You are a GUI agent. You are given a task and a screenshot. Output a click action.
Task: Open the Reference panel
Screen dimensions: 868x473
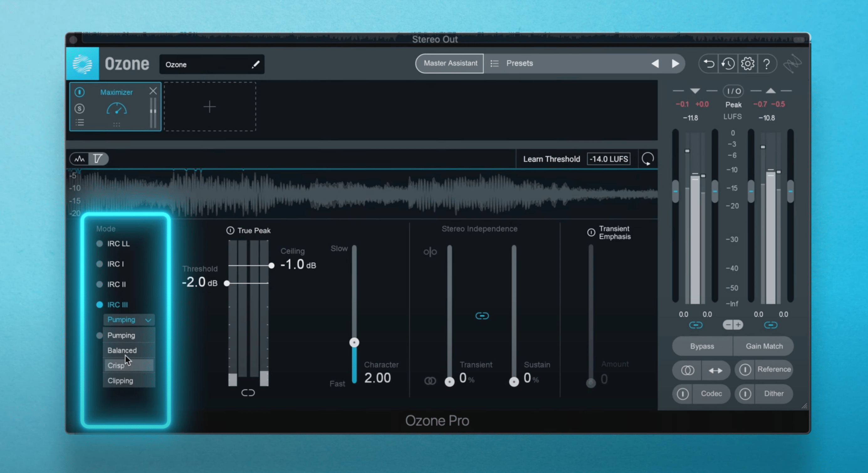774,369
